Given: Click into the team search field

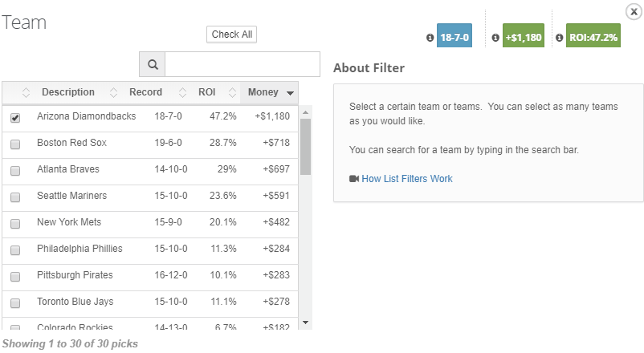Looking at the screenshot, I should coord(243,64).
